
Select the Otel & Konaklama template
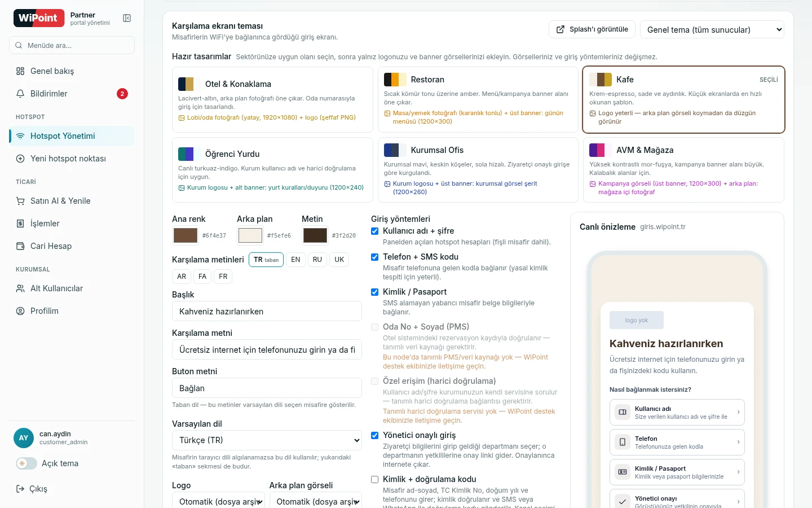272,100
